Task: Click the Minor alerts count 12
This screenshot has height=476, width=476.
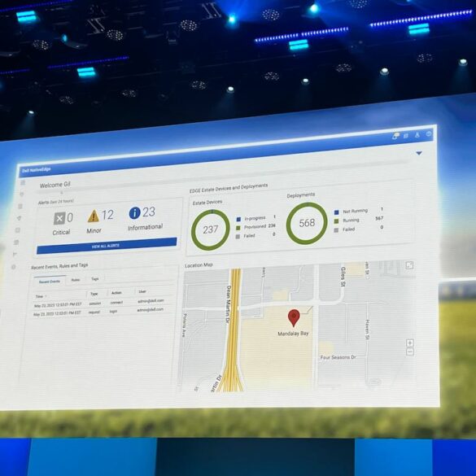Action: (x=107, y=215)
